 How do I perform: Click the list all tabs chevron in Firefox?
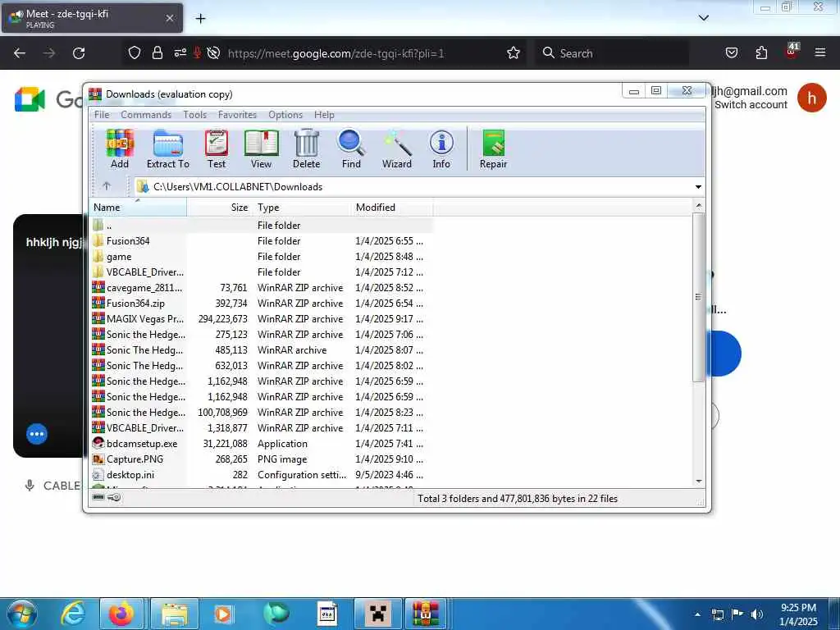703,18
